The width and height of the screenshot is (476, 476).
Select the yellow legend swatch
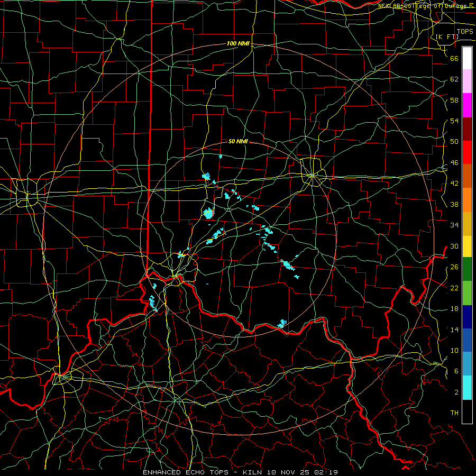click(x=467, y=246)
